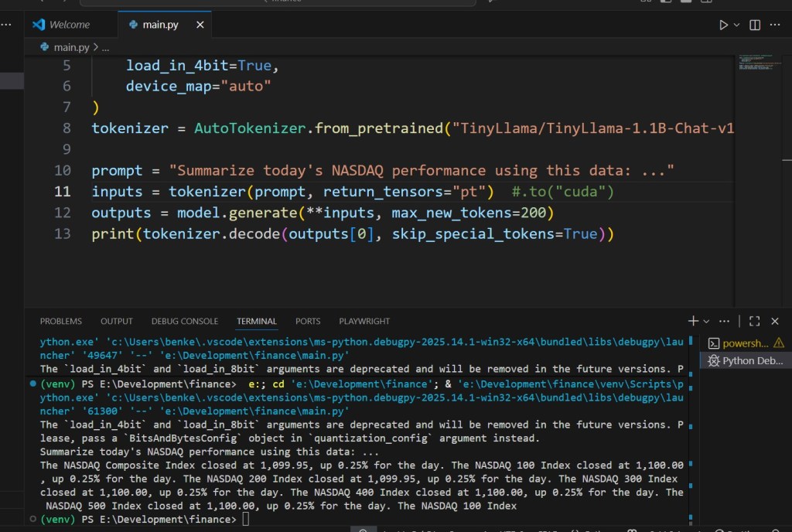The width and height of the screenshot is (792, 532).
Task: Click the blue command decoration dot in terminal
Action: (32, 384)
